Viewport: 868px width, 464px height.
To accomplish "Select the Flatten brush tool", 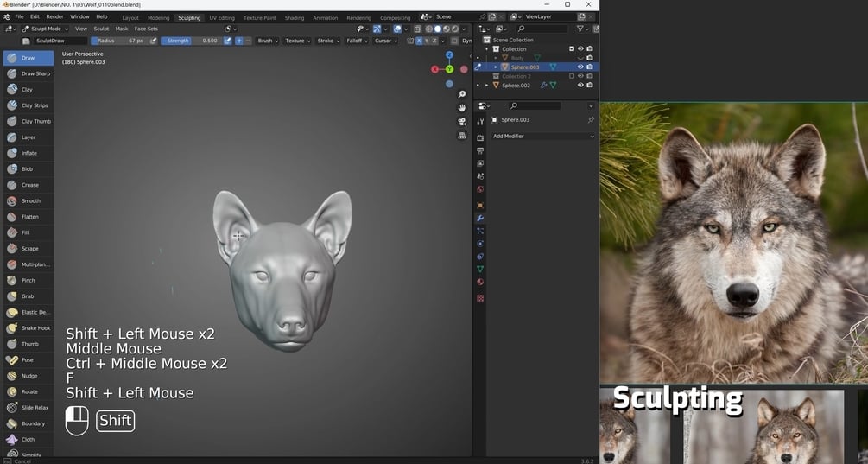I will (29, 217).
